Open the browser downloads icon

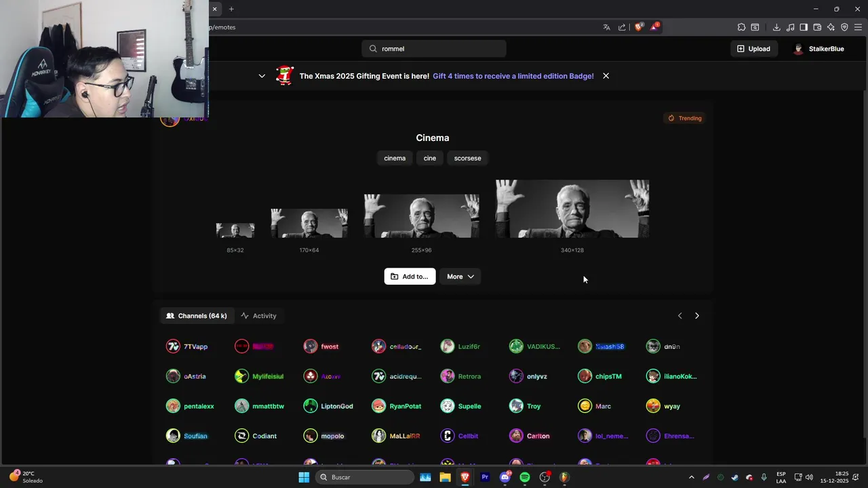776,27
